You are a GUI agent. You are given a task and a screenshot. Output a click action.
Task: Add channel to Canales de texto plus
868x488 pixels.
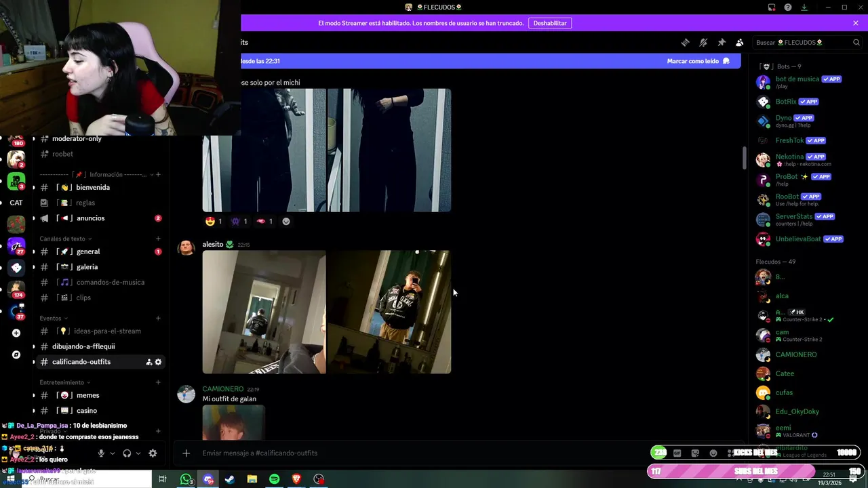[x=158, y=239]
